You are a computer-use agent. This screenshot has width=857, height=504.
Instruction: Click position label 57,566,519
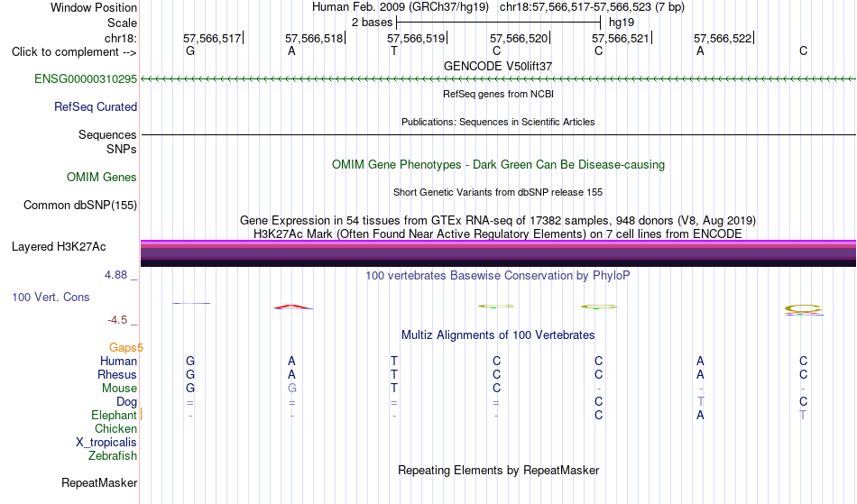416,38
